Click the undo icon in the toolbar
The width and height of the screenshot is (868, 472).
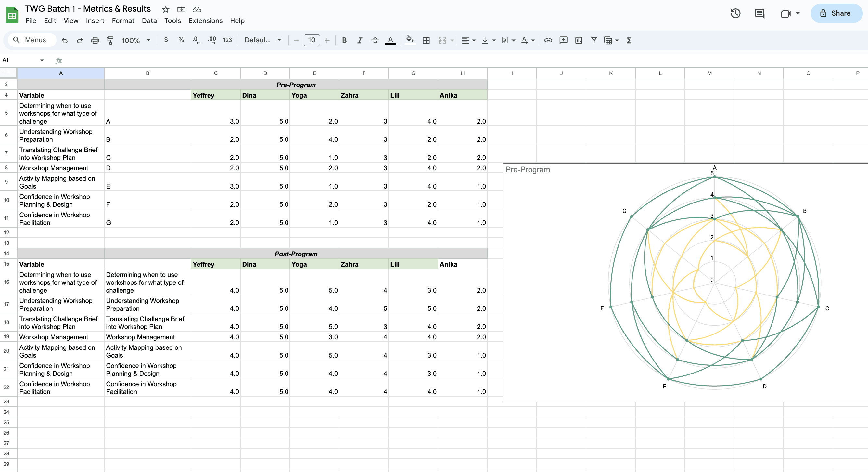click(64, 40)
